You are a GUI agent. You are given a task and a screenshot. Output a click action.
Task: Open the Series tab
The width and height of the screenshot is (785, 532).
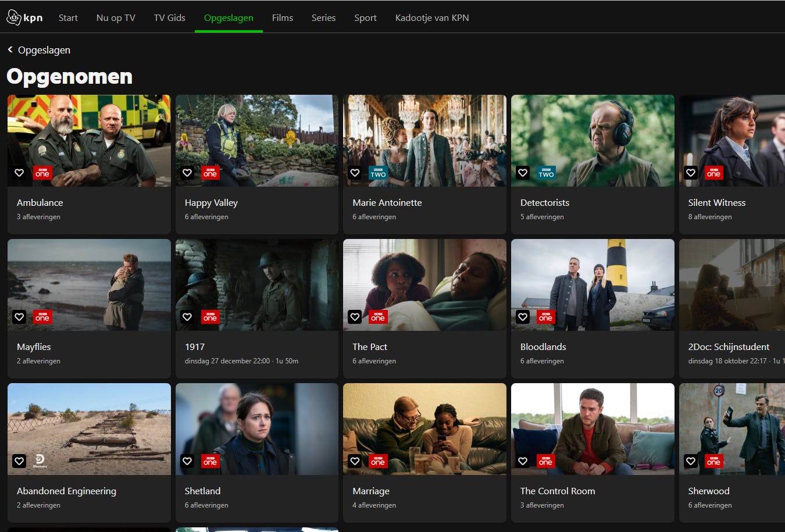coord(323,17)
